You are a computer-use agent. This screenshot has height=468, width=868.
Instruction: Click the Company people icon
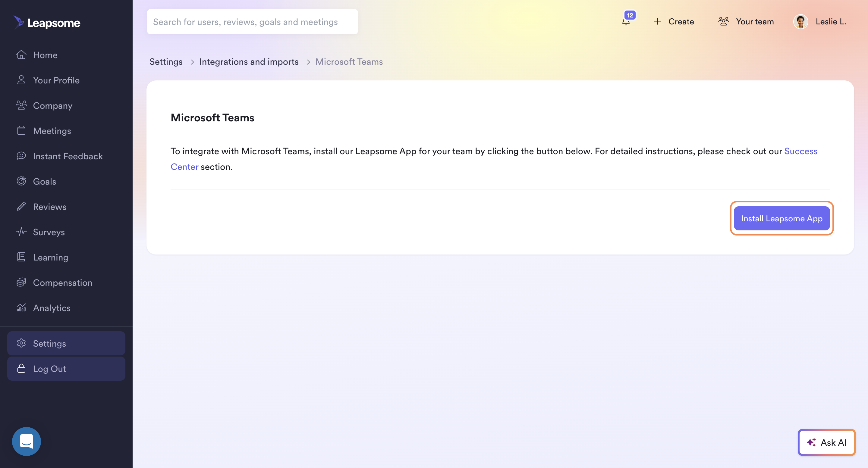click(21, 105)
